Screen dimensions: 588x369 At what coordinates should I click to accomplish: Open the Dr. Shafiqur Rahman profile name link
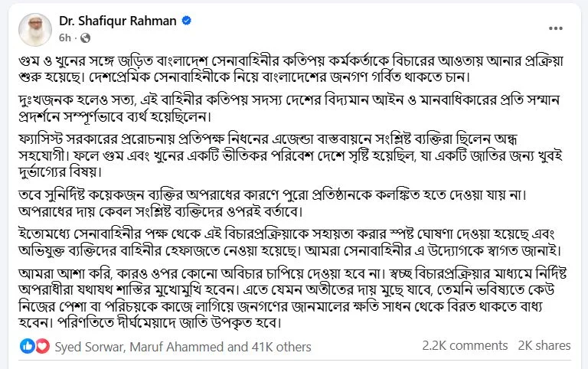tap(111, 21)
